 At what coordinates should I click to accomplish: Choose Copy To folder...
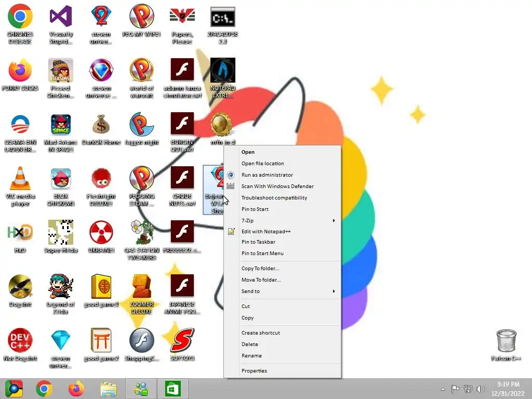[x=283, y=269]
